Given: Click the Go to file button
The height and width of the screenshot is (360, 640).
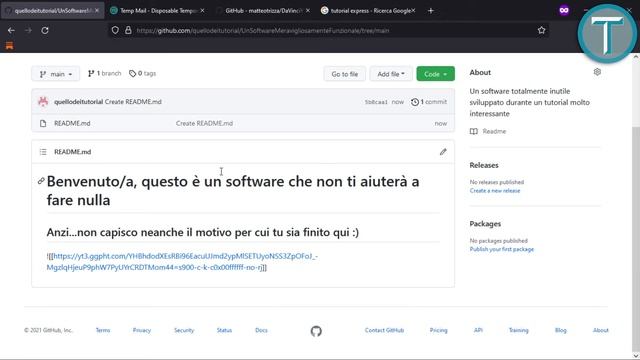Looking at the screenshot, I should click(x=344, y=74).
